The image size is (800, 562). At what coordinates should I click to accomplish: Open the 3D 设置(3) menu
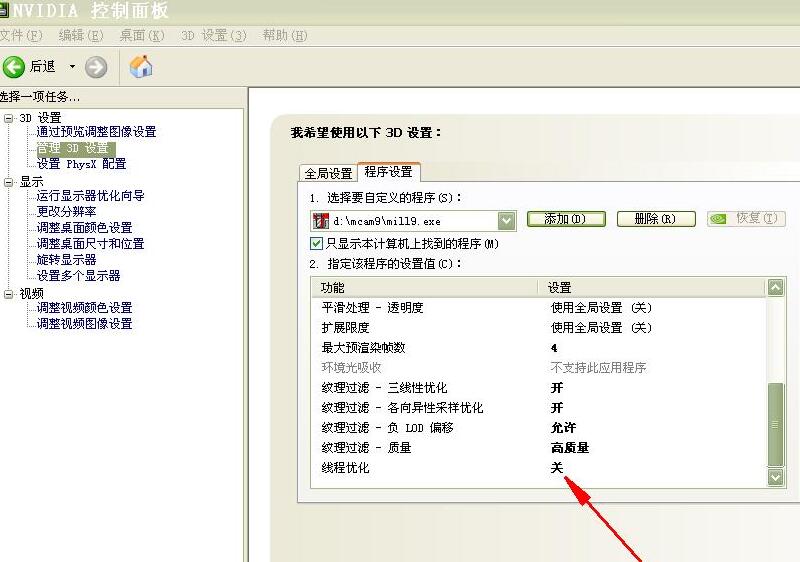214,35
